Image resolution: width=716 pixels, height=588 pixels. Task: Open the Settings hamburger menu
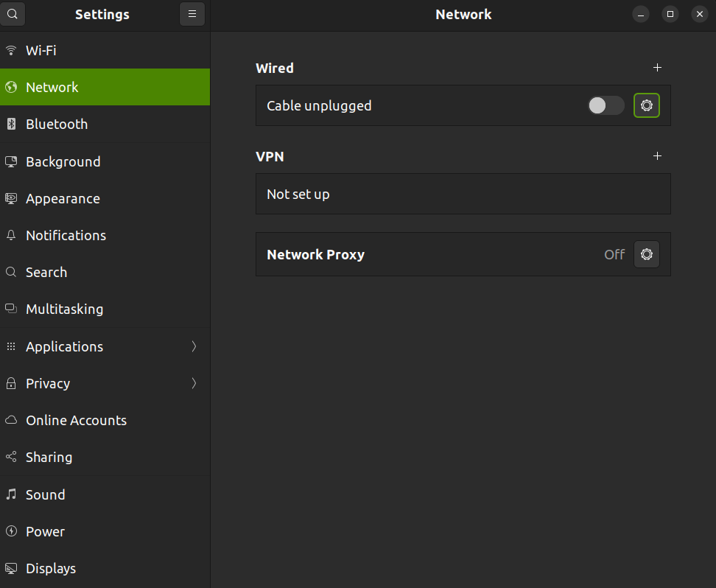click(x=192, y=14)
